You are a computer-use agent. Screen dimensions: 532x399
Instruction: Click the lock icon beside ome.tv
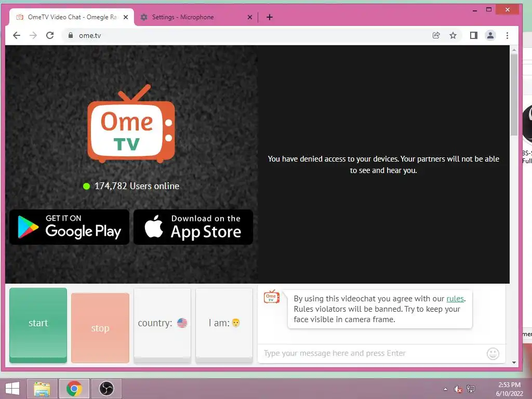coord(71,35)
